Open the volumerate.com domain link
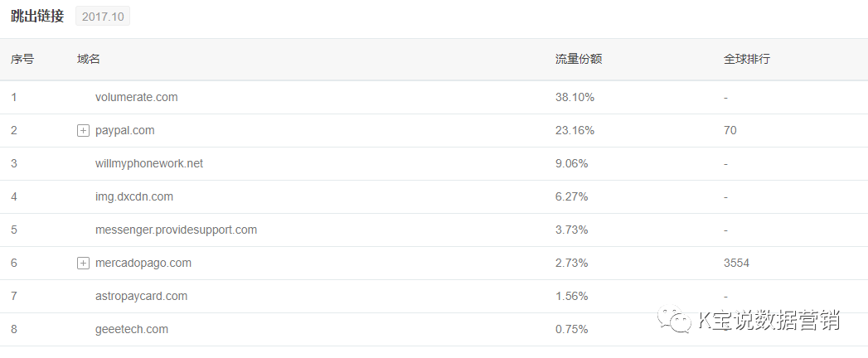The height and width of the screenshot is (358, 868). 136,97
